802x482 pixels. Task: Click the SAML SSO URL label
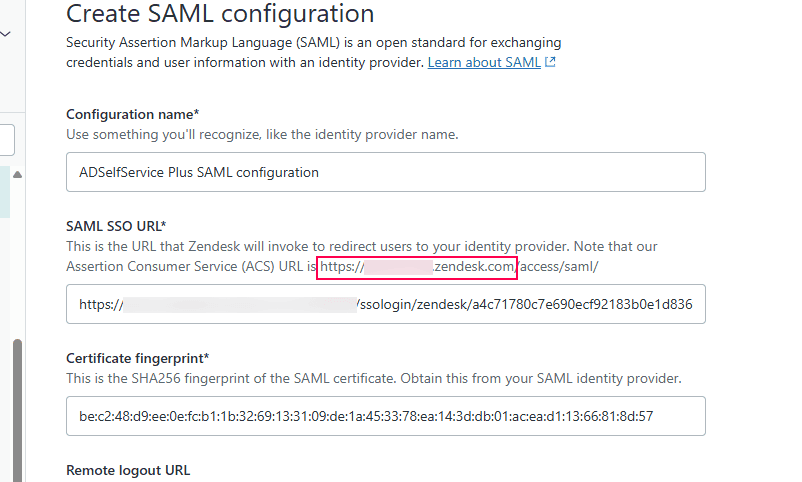[x=115, y=226]
